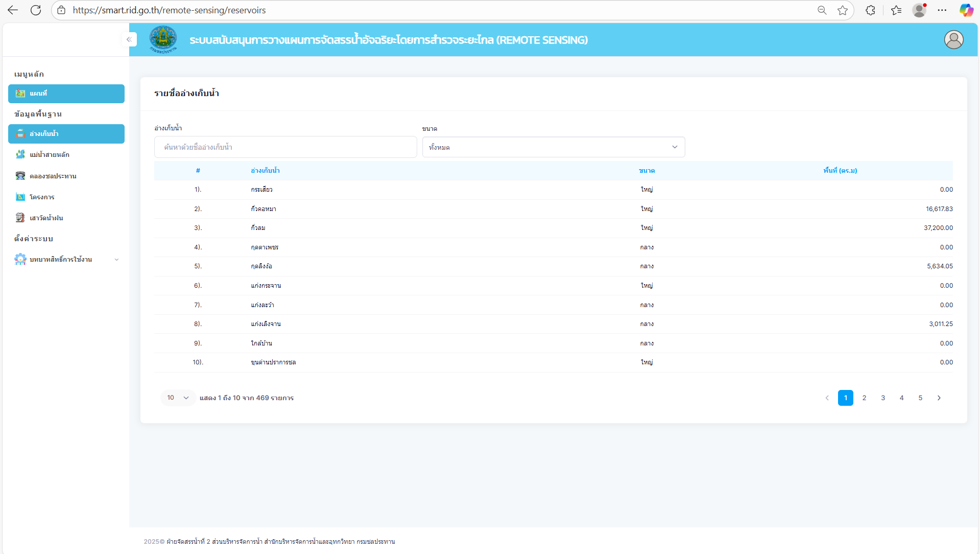This screenshot has width=980, height=554.
Task: Open browser extensions puzzle icon
Action: coord(870,10)
